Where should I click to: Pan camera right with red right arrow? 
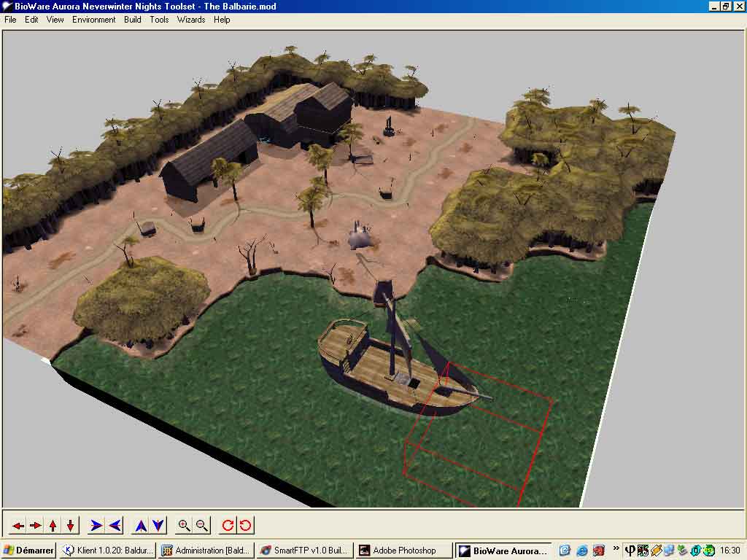(36, 526)
